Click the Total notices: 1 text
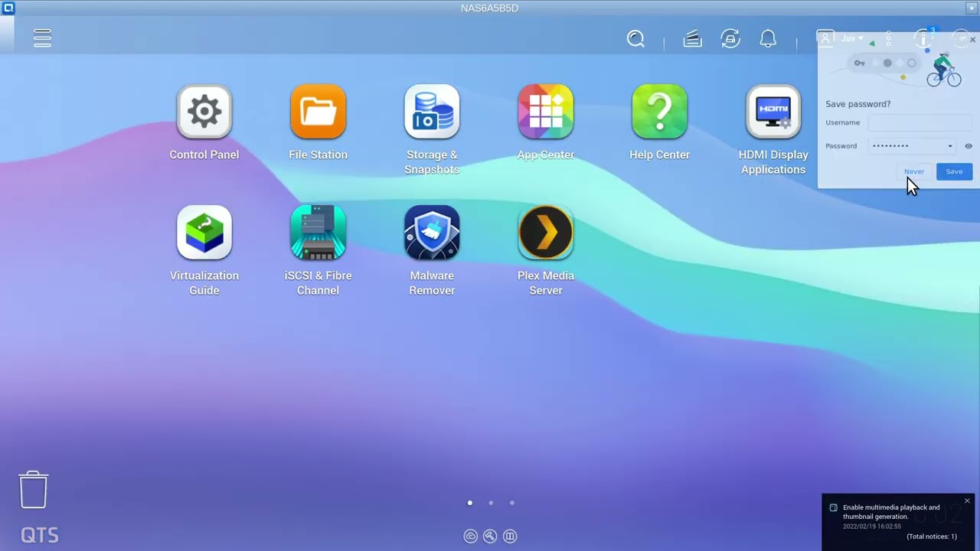Viewport: 980px width, 551px height. (x=932, y=536)
